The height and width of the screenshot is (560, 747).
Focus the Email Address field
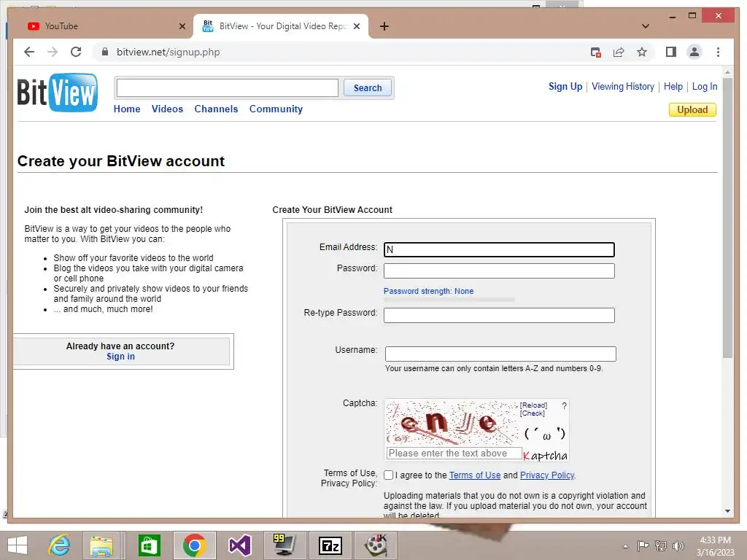(499, 249)
